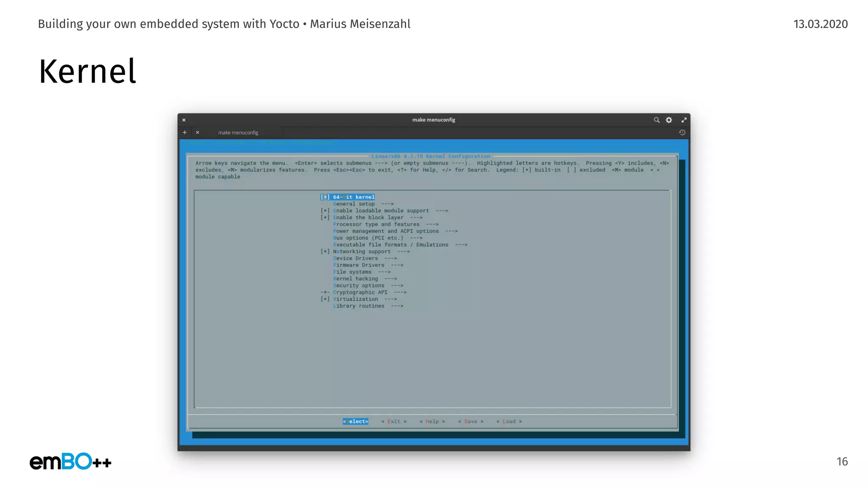
Task: Click the terminal search magnifier icon
Action: [657, 120]
